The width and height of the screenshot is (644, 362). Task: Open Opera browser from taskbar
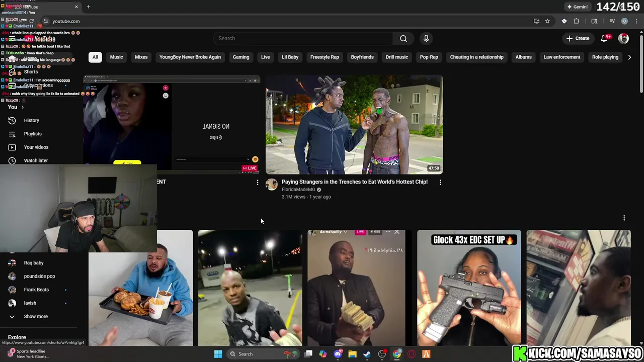point(412,354)
